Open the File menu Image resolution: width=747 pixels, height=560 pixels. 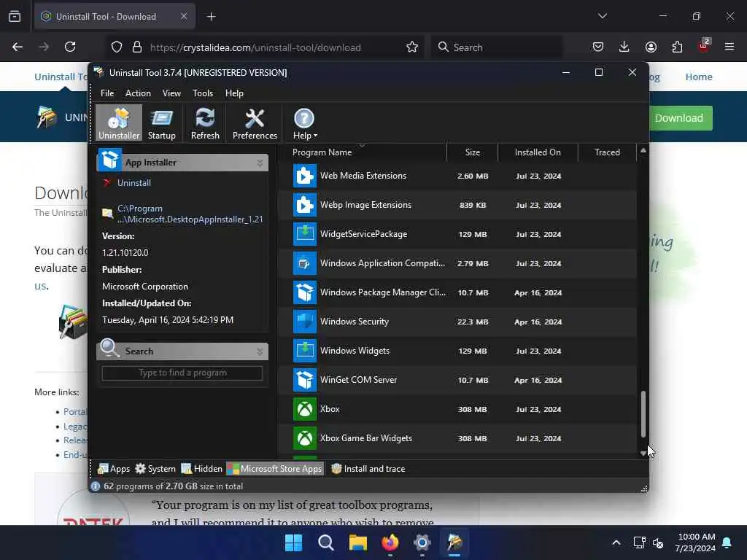pos(107,93)
